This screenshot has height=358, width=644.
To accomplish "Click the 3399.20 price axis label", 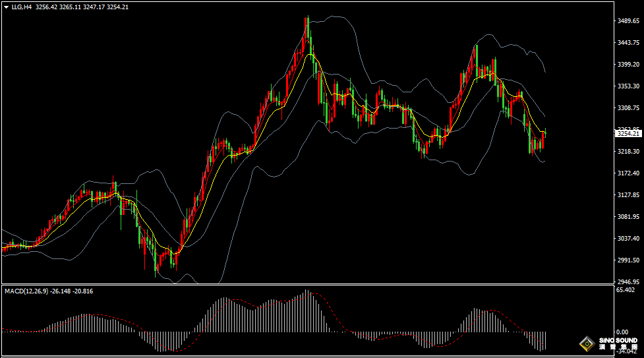I will click(628, 65).
